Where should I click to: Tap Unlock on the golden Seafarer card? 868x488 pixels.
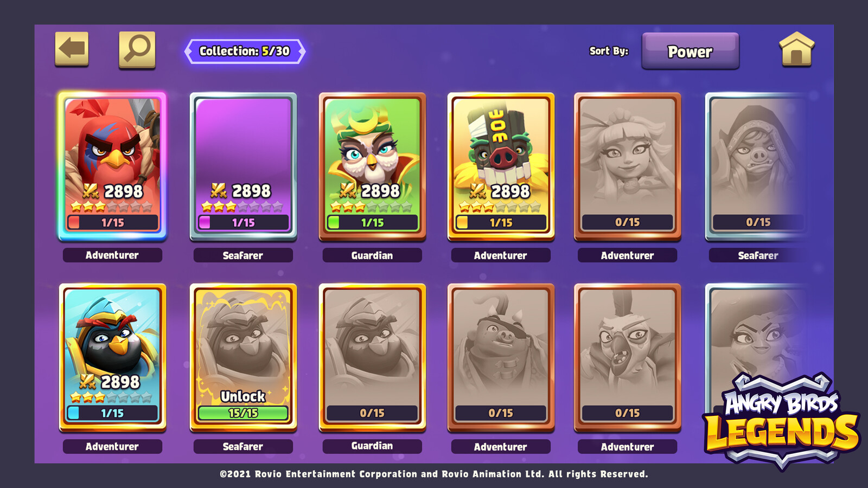coord(243,396)
